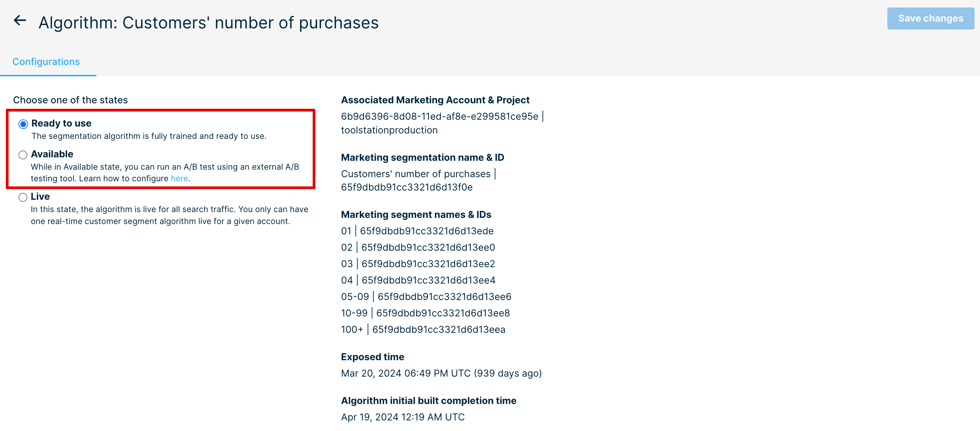The height and width of the screenshot is (431, 980).
Task: Open the Configurations tab
Action: point(46,62)
